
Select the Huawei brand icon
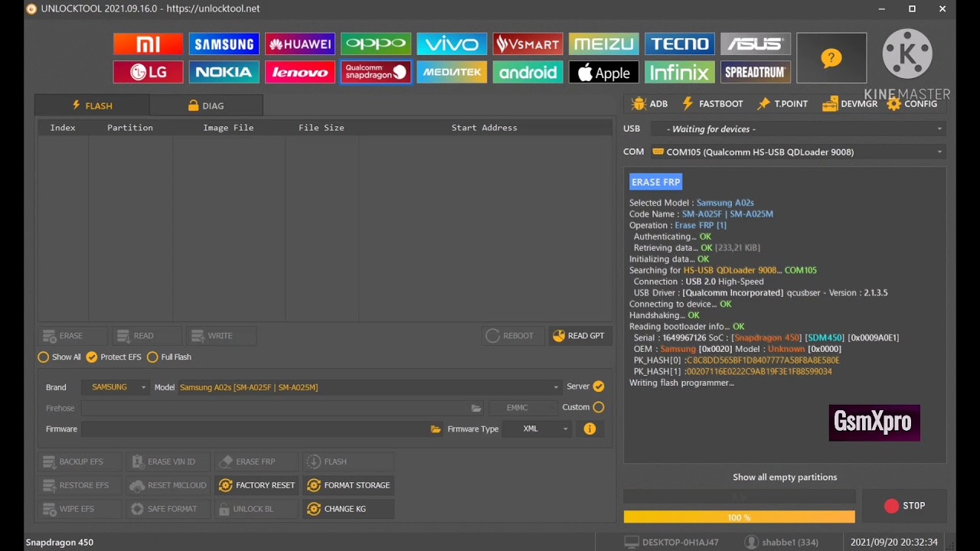click(299, 44)
